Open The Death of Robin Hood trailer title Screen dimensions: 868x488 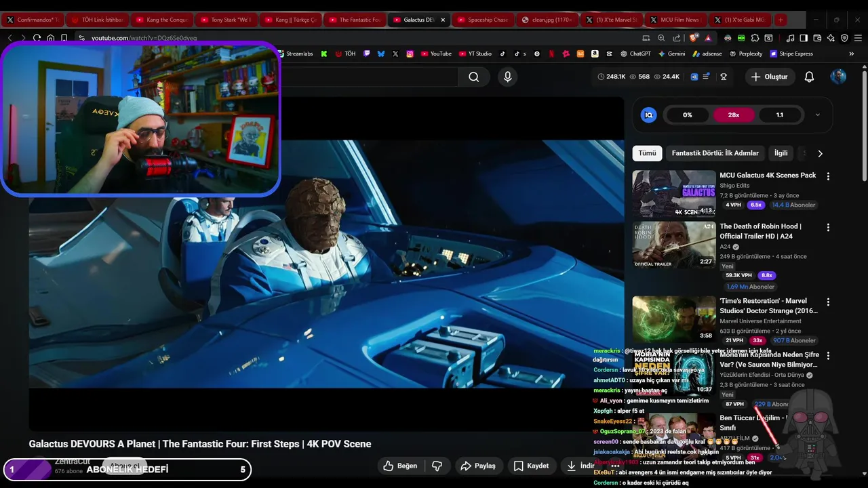760,231
